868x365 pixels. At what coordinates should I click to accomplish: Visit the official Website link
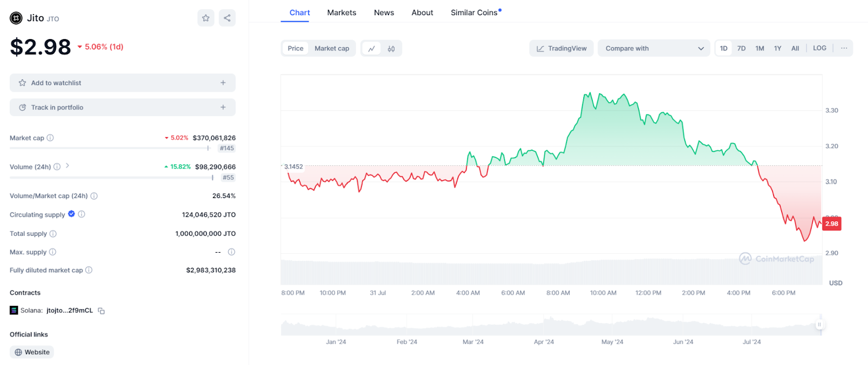tap(31, 352)
